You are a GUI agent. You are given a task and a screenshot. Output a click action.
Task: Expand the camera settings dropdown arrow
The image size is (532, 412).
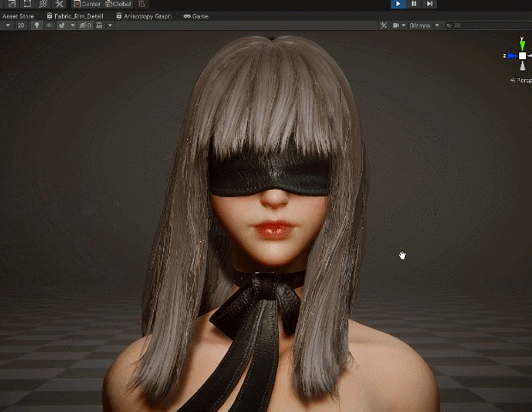pyautogui.click(x=403, y=26)
